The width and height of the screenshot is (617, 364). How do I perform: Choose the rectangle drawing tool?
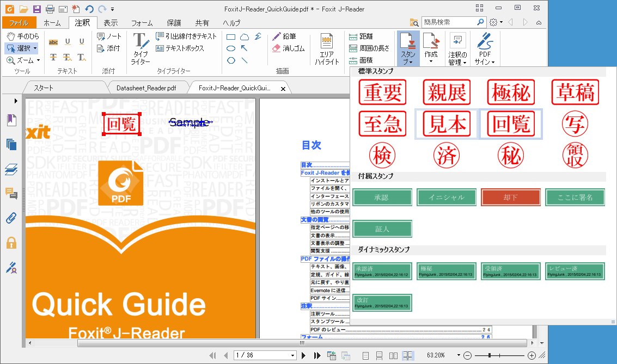(231, 37)
